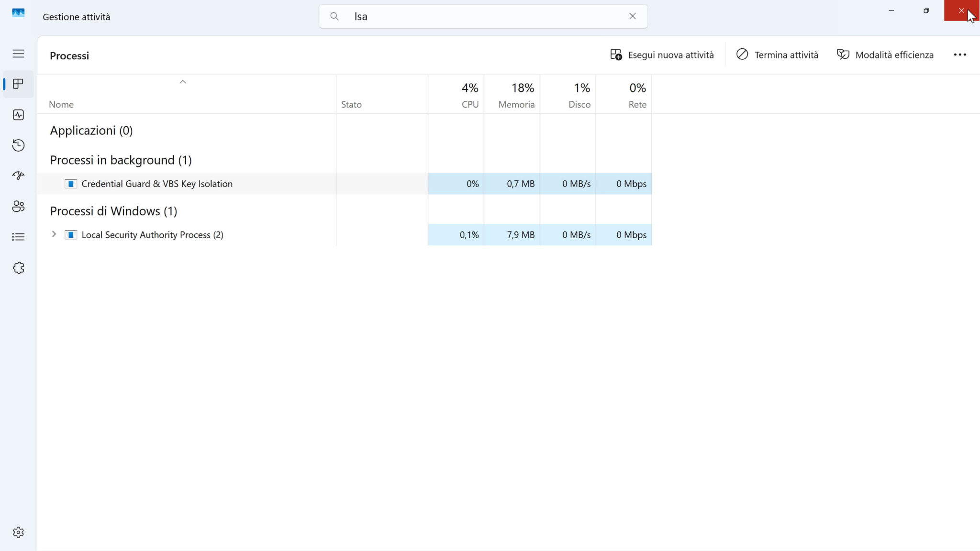The height and width of the screenshot is (551, 980).
Task: Enable Modalità efficienza for selected process
Action: (884, 55)
